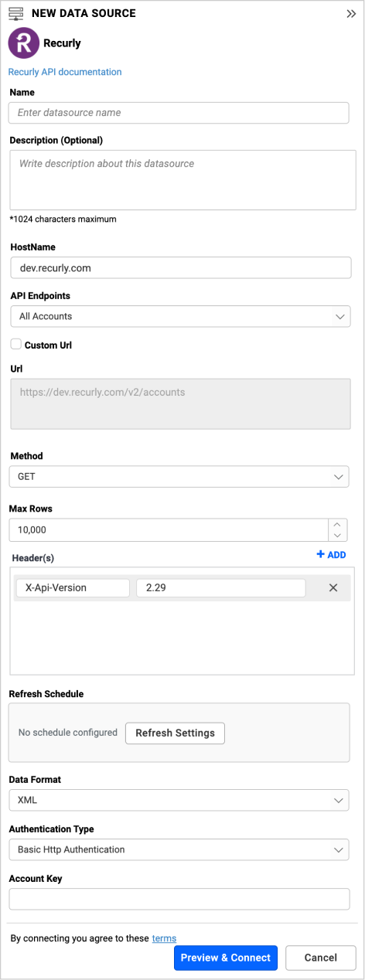Add a new header with plus ADD

[x=331, y=555]
